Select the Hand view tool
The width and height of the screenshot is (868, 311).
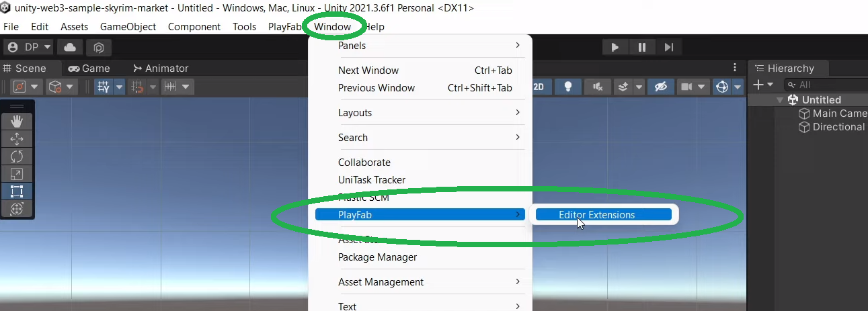click(x=17, y=122)
